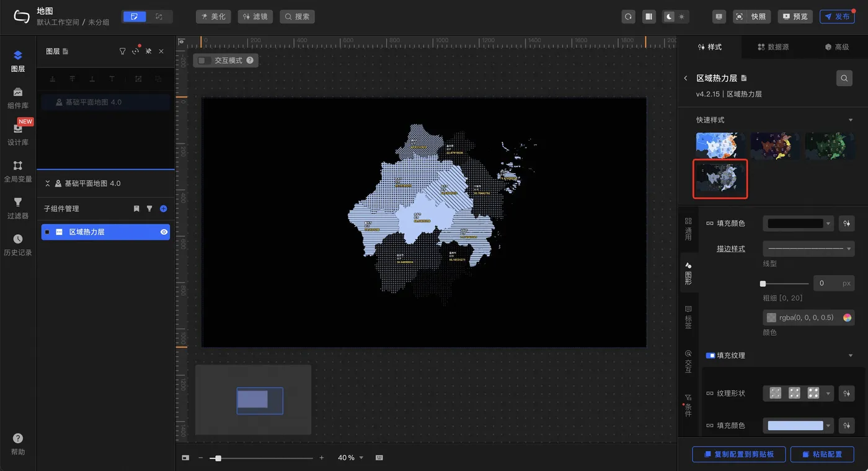Click the refresh icon with red dot in 图层 panel

click(x=136, y=51)
